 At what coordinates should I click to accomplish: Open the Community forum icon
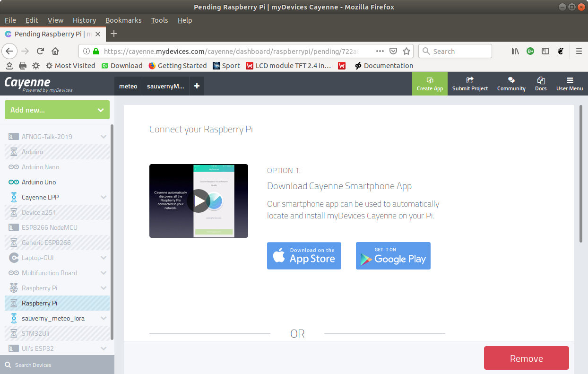[x=511, y=84]
